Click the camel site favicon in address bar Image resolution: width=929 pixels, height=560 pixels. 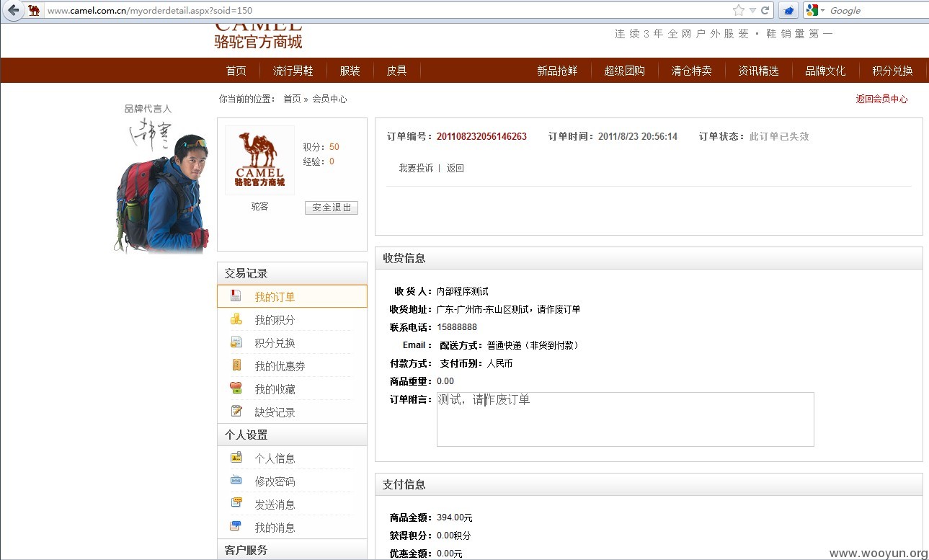(34, 10)
